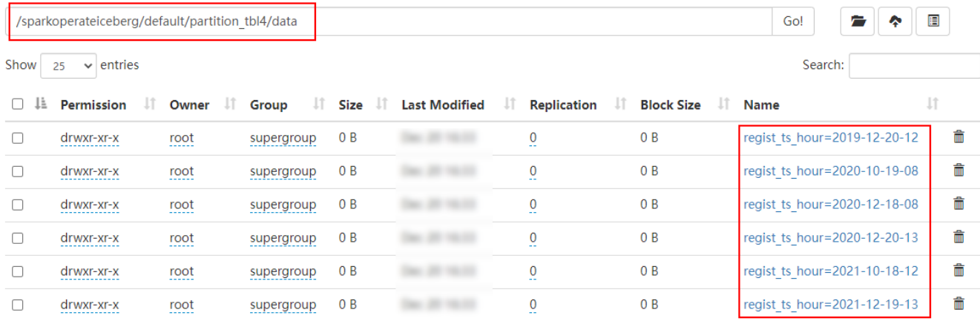Sort the table by Name column
Viewport: 980px width, 324px height.
point(761,105)
